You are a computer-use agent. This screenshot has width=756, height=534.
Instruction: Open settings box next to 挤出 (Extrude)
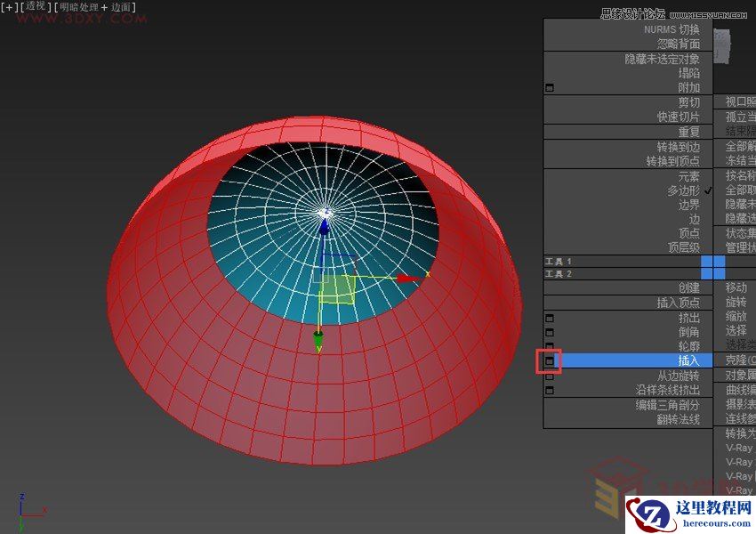549,318
